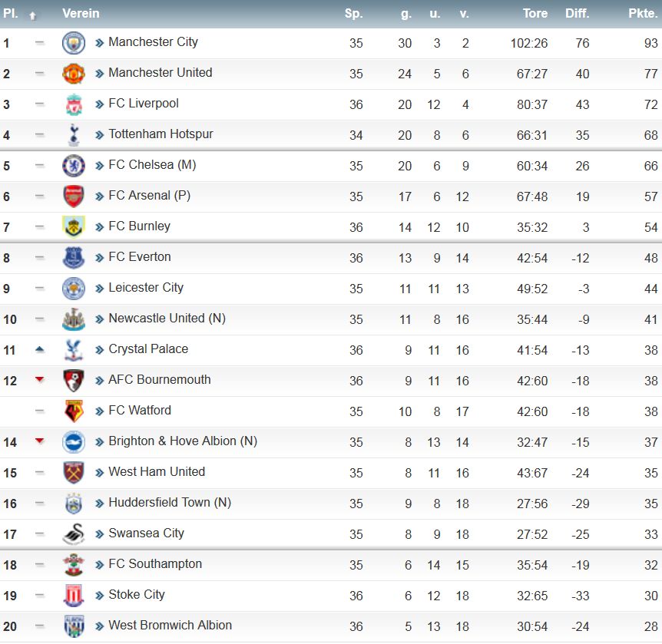Image resolution: width=662 pixels, height=644 pixels.
Task: Click the Tore column header
Action: point(535,14)
